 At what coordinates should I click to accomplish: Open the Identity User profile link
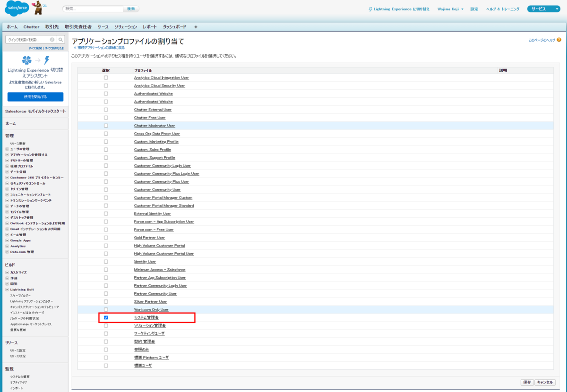click(x=145, y=262)
